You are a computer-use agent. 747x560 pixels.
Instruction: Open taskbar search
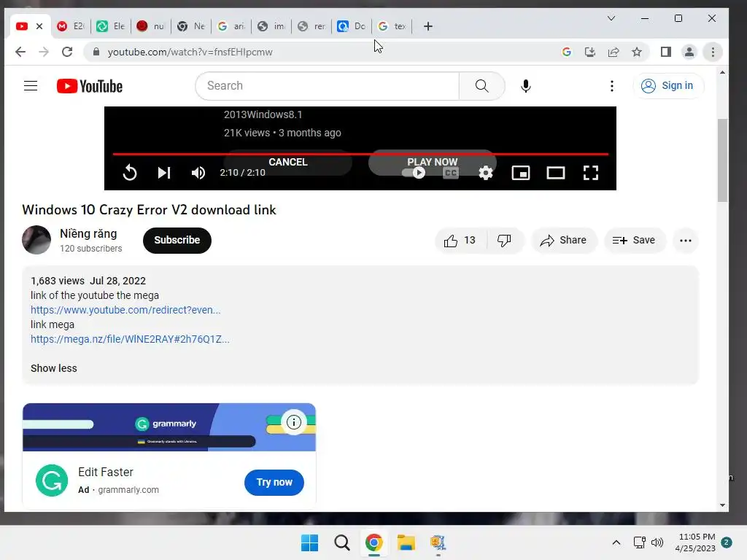341,542
